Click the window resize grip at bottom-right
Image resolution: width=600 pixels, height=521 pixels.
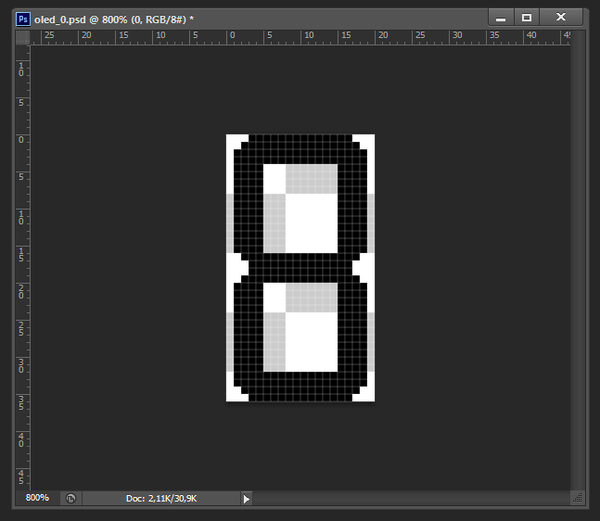(576, 497)
